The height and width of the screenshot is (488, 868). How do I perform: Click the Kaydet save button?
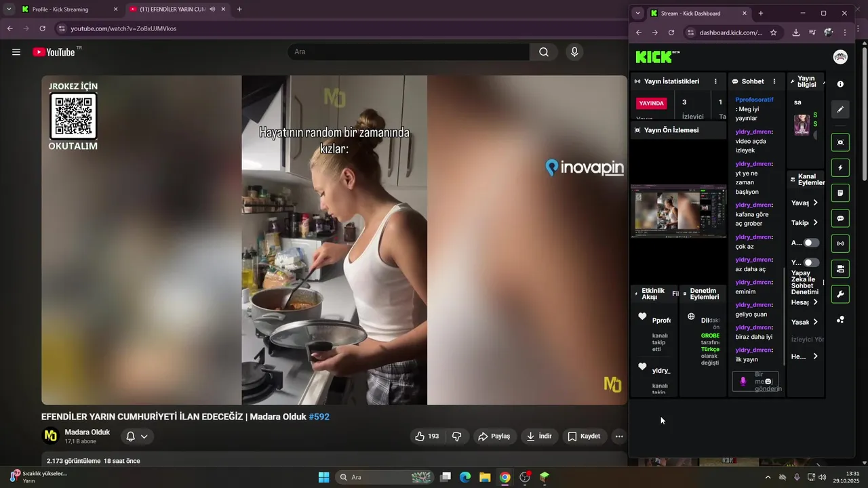(x=584, y=436)
